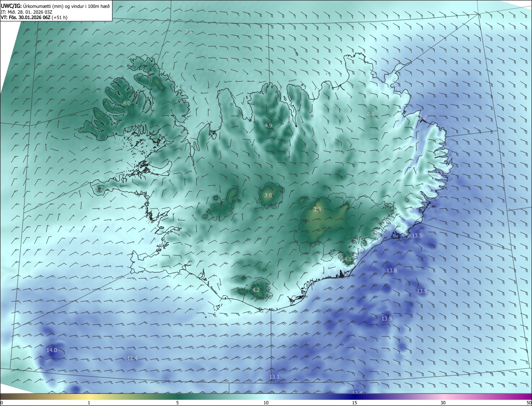Image resolution: width=532 pixels, height=406 pixels.
Task: Click the 12.2 value label on the map
Action: 421,117
